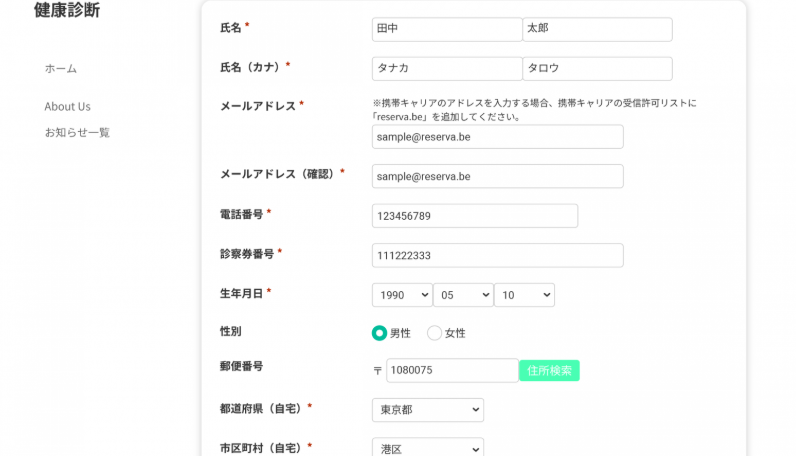Open the お知らせ一覧 link
The height and width of the screenshot is (456, 796).
tap(77, 132)
